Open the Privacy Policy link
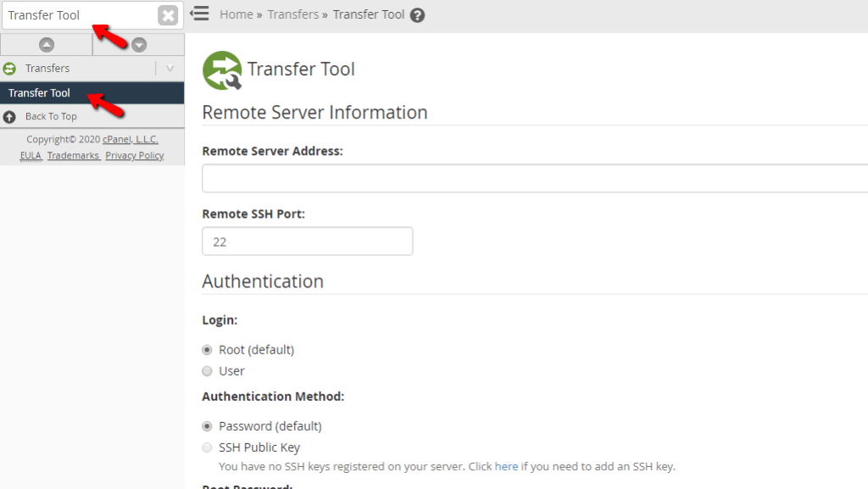Image resolution: width=868 pixels, height=489 pixels. point(135,155)
